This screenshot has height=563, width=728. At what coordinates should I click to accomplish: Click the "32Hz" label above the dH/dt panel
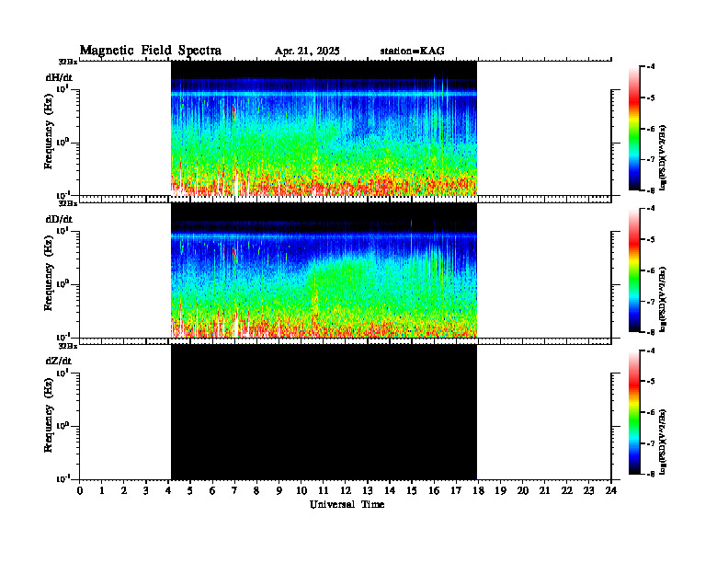(68, 62)
